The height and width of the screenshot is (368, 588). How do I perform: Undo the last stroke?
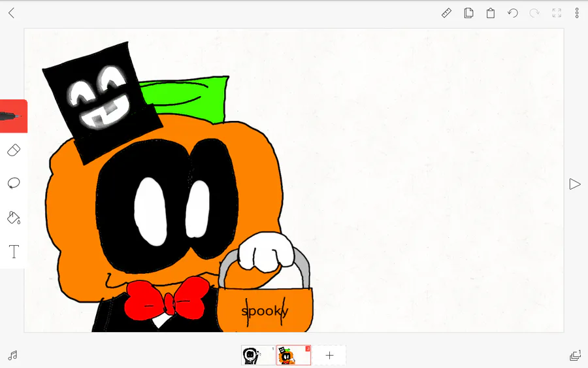513,13
